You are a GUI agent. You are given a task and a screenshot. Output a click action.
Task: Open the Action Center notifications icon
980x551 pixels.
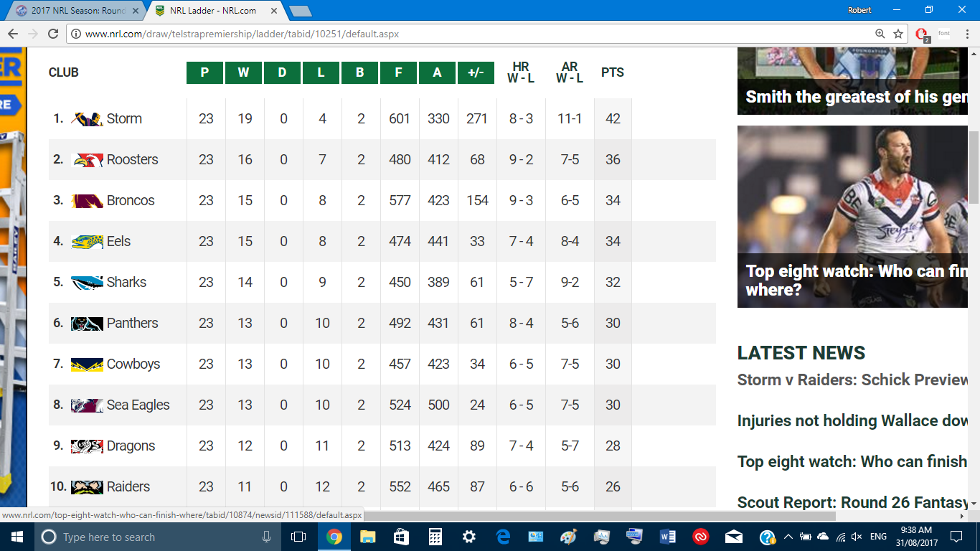pos(956,537)
